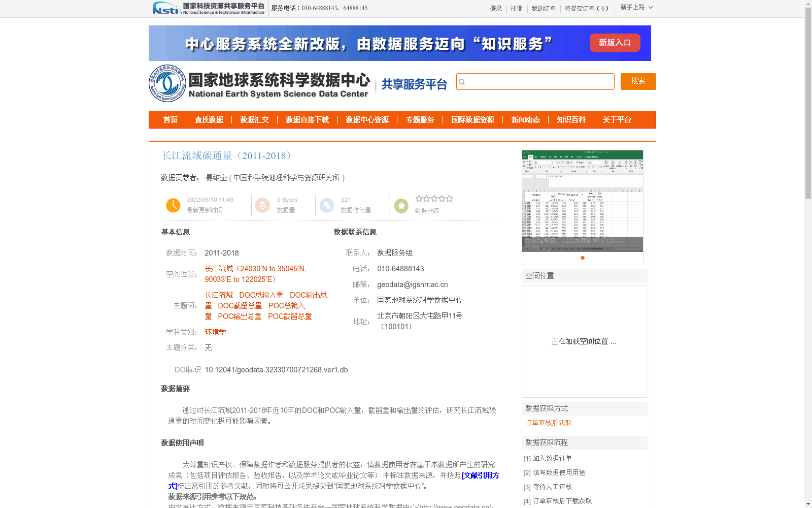Click the DOC截留总量 keyword link
This screenshot has width=812, height=508.
[240, 306]
